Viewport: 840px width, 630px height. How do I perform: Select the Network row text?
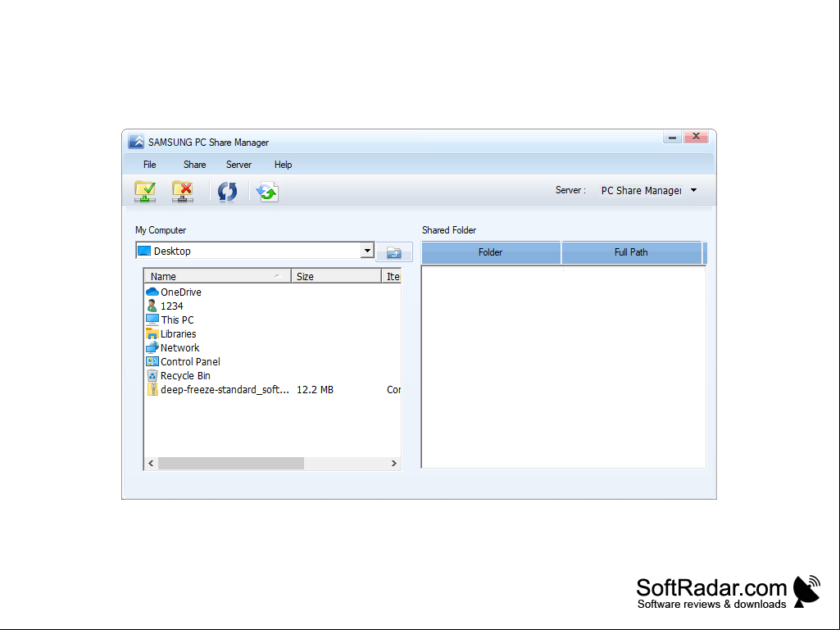180,347
